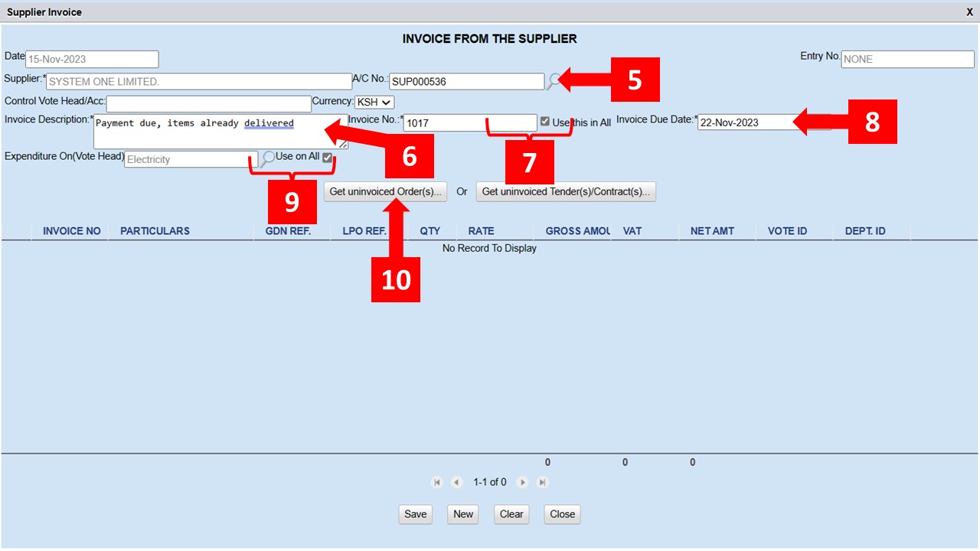Go to previous page of records
This screenshot has width=980, height=551.
point(457,482)
